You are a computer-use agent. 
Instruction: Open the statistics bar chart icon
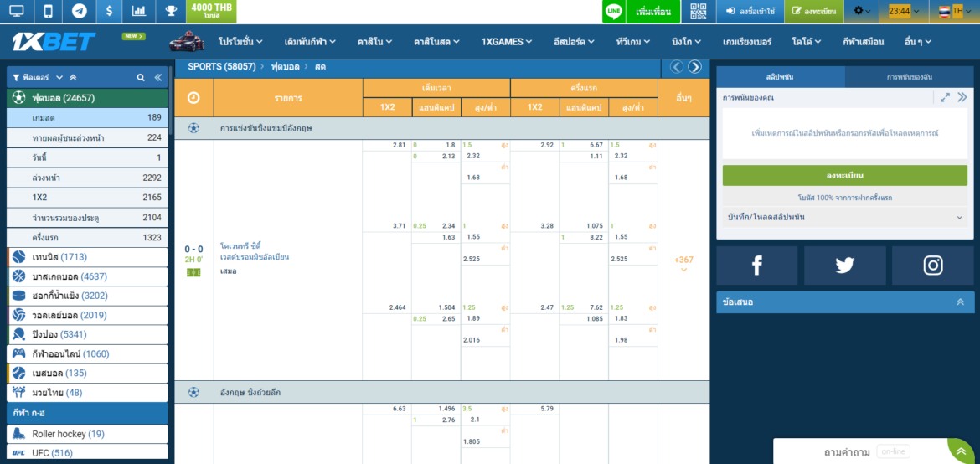pyautogui.click(x=140, y=11)
